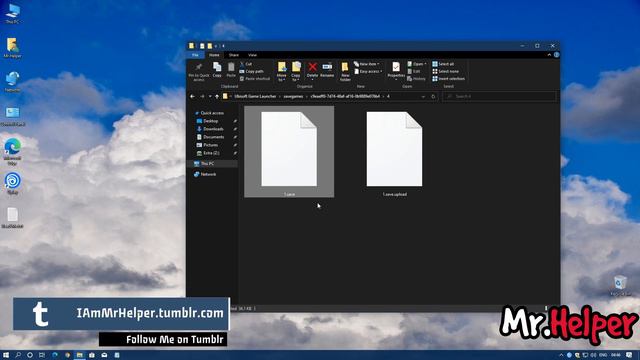Click Select all

(x=443, y=64)
